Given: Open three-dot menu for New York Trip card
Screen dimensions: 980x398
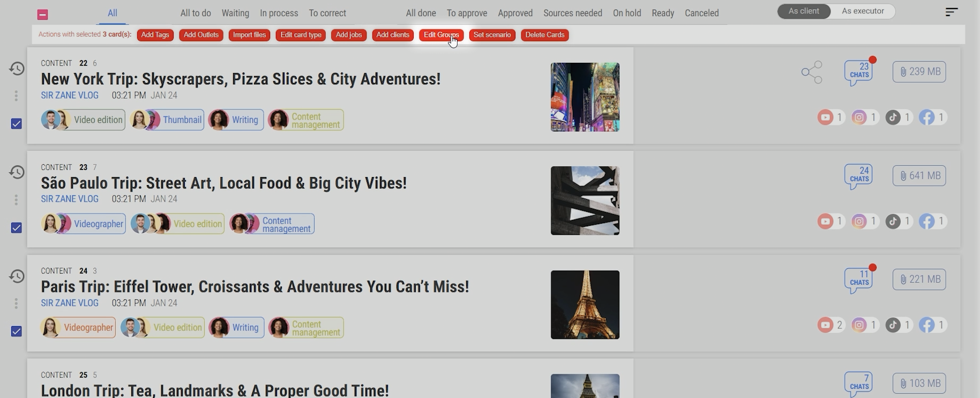Looking at the screenshot, I should pos(17,96).
